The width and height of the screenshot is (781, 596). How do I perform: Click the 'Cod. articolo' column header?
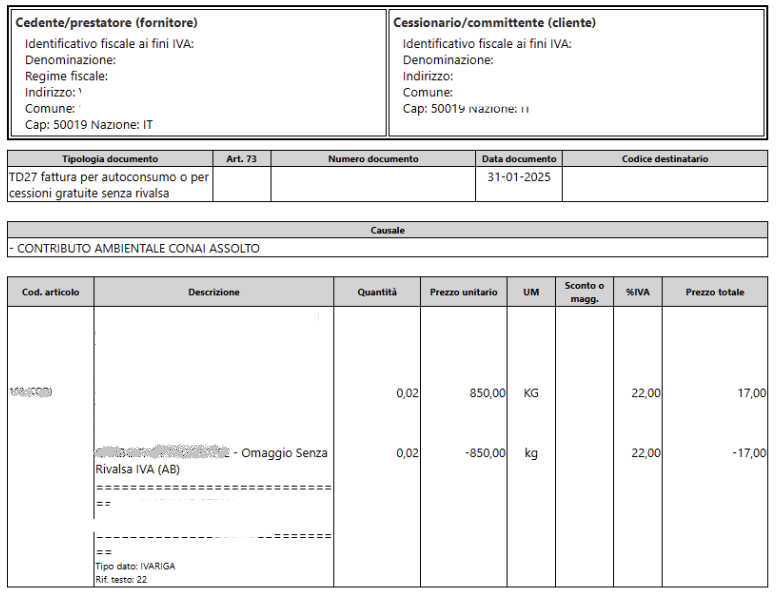coord(50,292)
